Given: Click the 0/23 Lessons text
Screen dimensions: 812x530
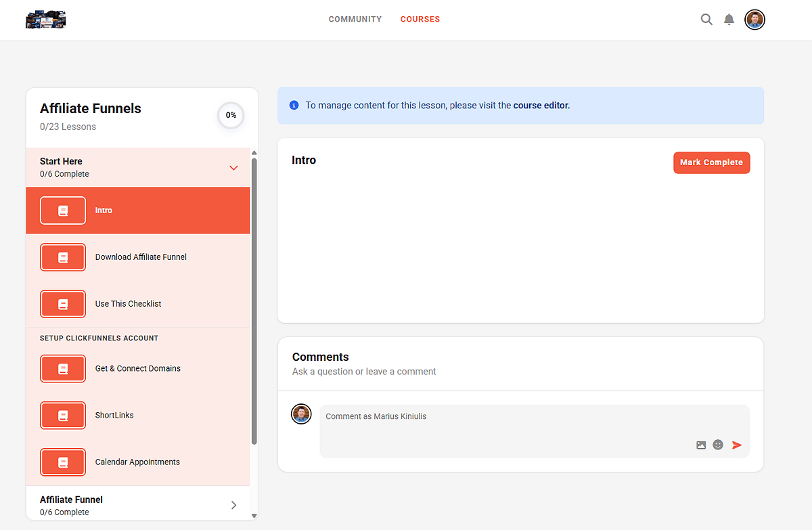Looking at the screenshot, I should (68, 127).
